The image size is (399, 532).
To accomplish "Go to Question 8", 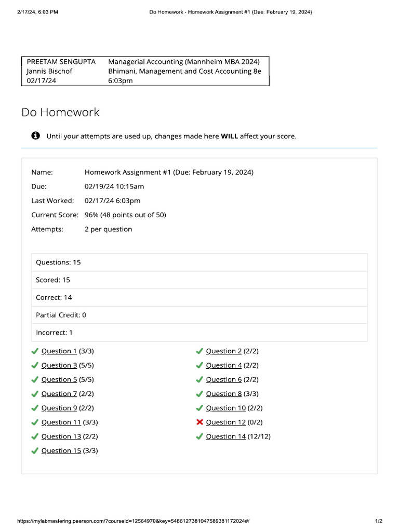I will 223,394.
